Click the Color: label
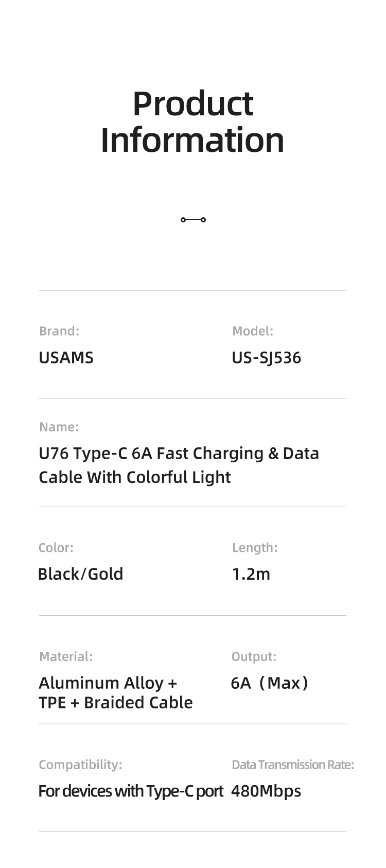386x868 pixels. pos(56,548)
